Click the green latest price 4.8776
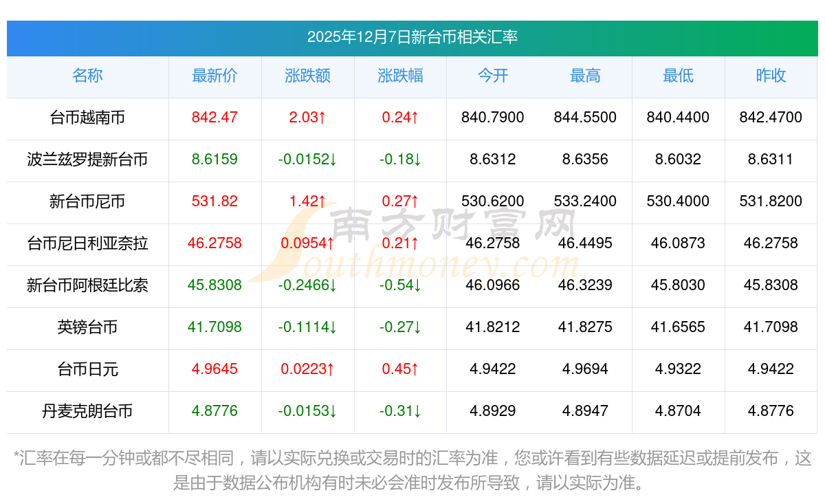825x504 pixels. 214,411
